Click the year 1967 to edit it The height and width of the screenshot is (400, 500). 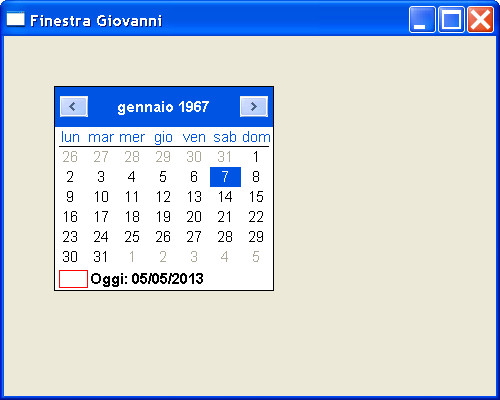point(194,107)
